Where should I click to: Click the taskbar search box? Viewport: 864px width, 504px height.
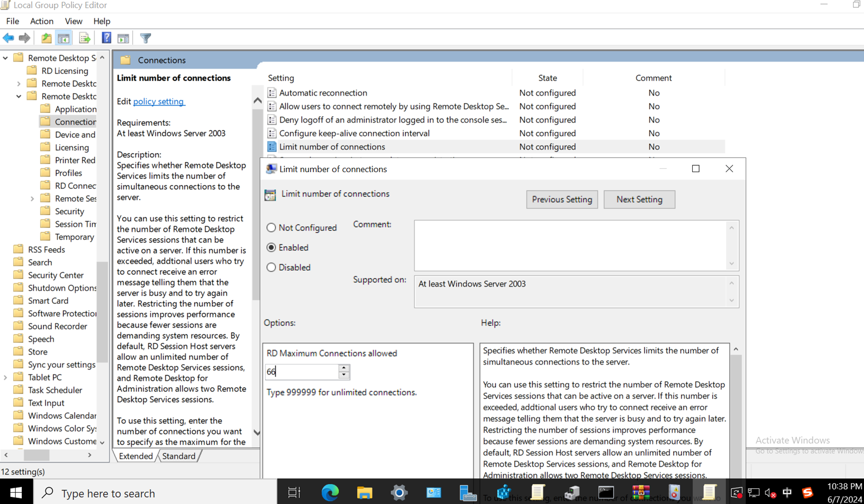(155, 493)
